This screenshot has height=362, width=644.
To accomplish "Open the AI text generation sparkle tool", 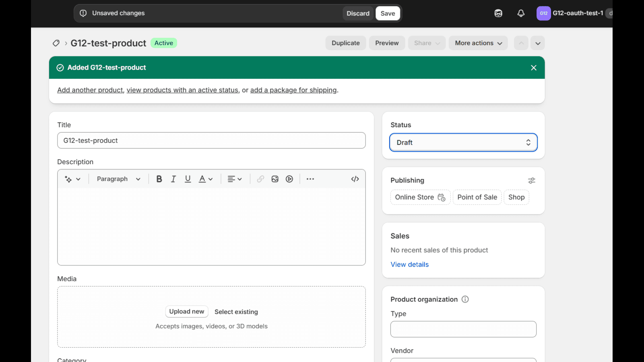I will (69, 179).
